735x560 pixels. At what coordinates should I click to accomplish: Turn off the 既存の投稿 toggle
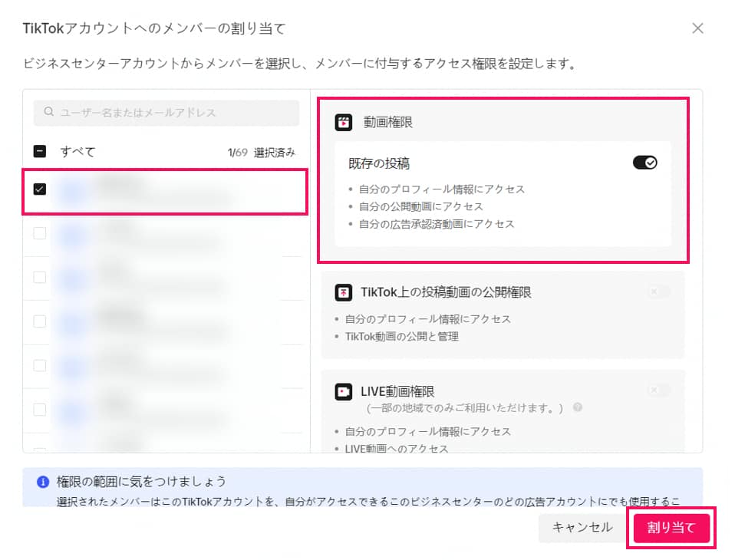click(644, 163)
